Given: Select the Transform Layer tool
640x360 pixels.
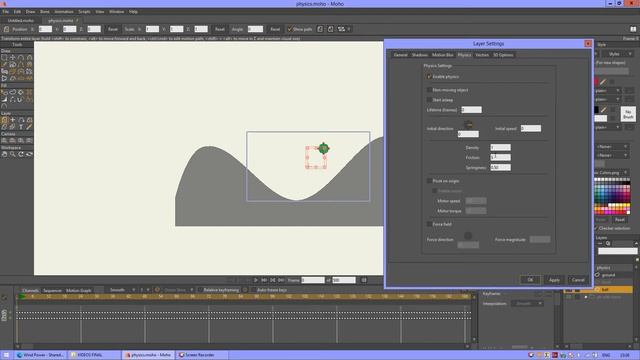Looking at the screenshot, I should [4, 120].
